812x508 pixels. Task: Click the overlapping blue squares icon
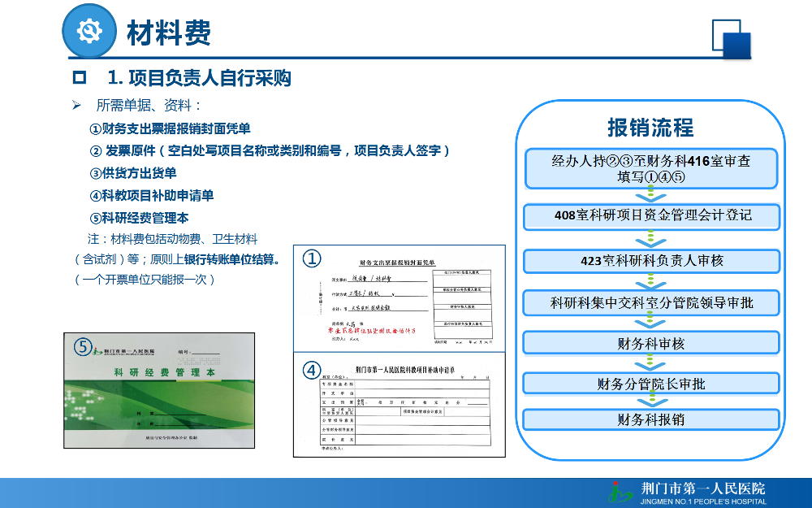coord(732,39)
